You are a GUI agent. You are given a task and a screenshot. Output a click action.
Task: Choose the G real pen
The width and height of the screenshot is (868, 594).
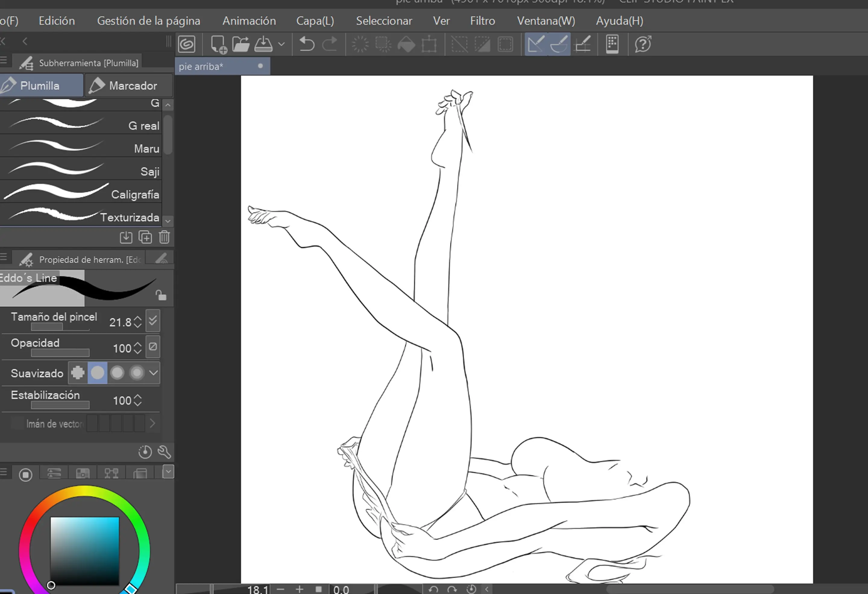click(81, 123)
